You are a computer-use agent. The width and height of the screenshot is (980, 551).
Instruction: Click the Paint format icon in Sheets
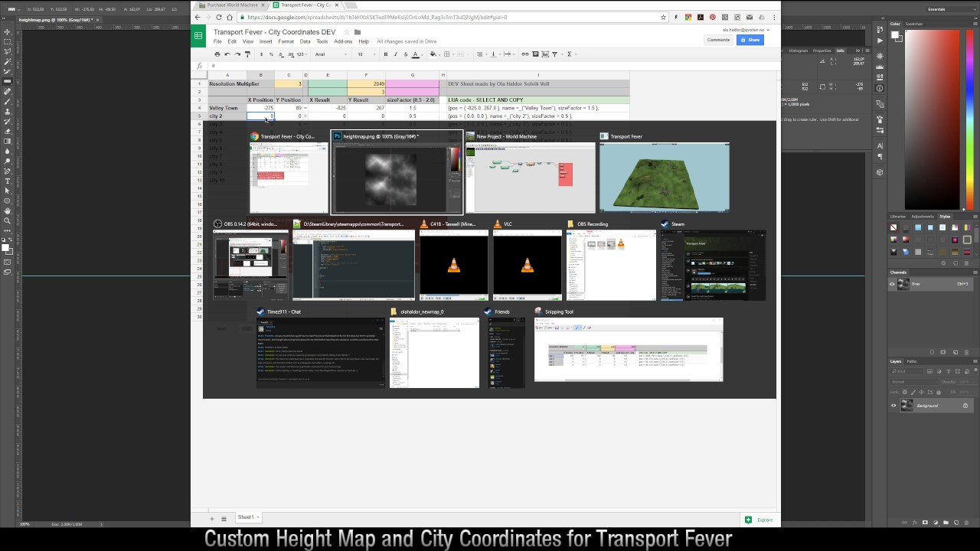pos(247,54)
